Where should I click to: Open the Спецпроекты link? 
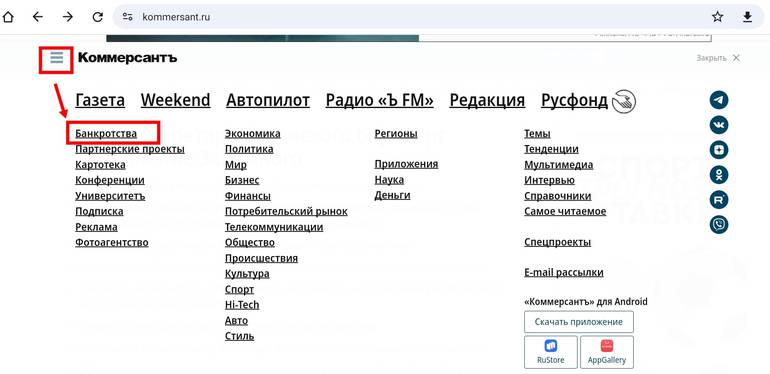(x=557, y=242)
